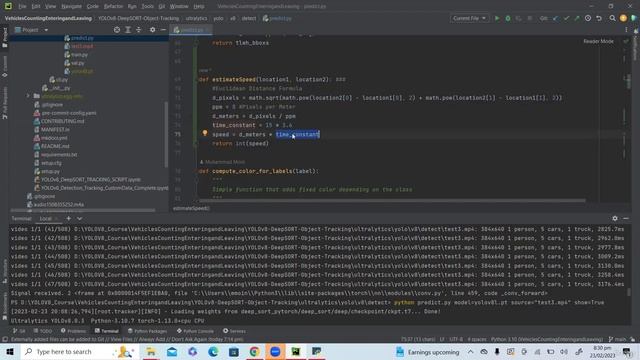640x360 pixels.
Task: Click the detect breadcrumb segment
Action: [249, 18]
